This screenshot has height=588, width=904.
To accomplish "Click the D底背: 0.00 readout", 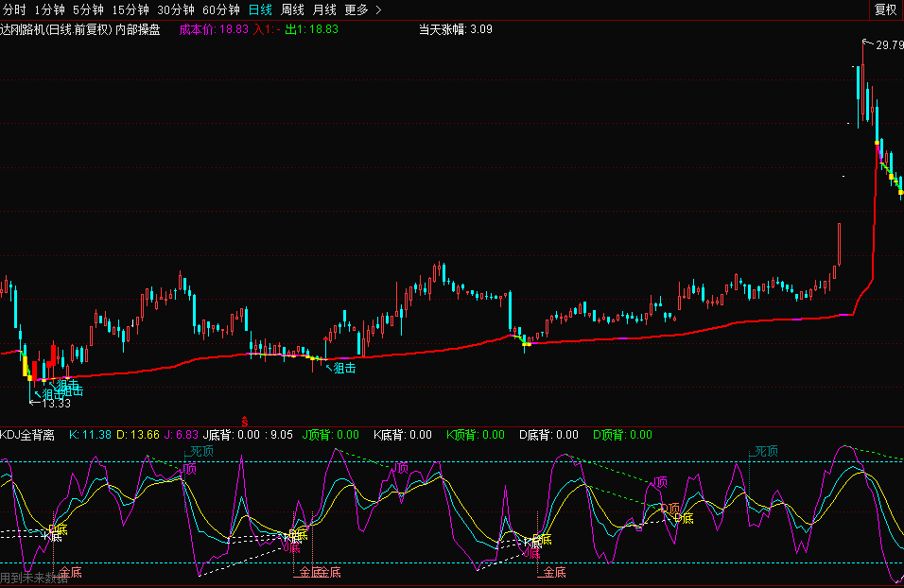I will 548,435.
